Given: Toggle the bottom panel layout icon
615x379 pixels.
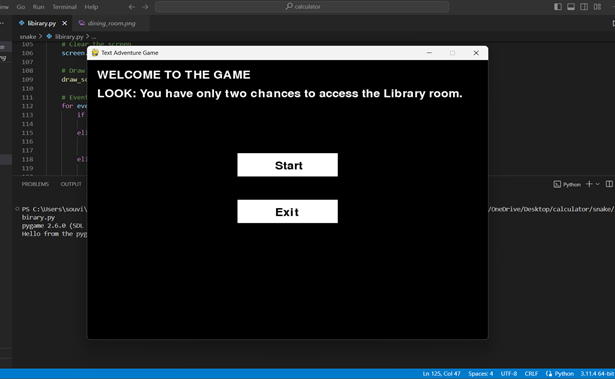Looking at the screenshot, I should click(x=571, y=7).
